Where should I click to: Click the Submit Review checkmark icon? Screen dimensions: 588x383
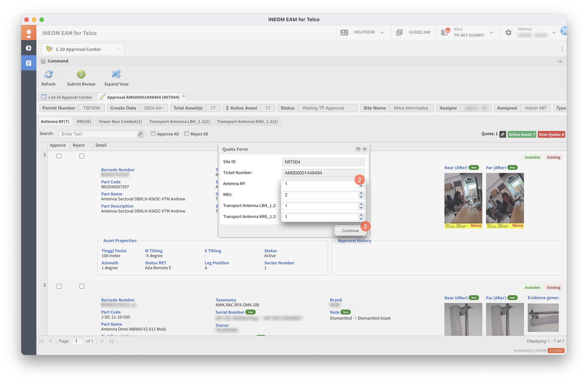point(81,74)
